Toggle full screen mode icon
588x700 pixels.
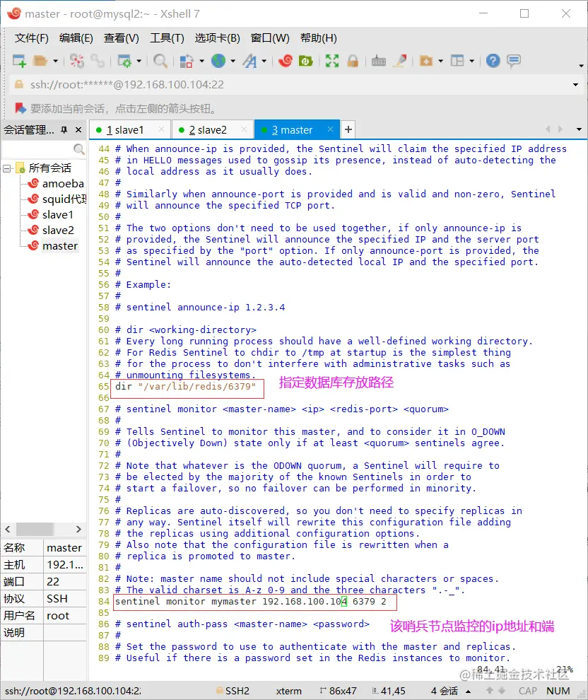pos(332,61)
